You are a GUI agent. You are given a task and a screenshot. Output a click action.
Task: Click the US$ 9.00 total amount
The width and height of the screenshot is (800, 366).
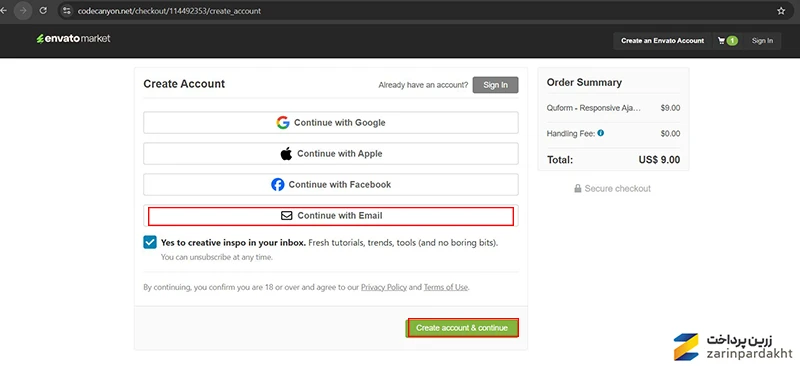point(659,160)
